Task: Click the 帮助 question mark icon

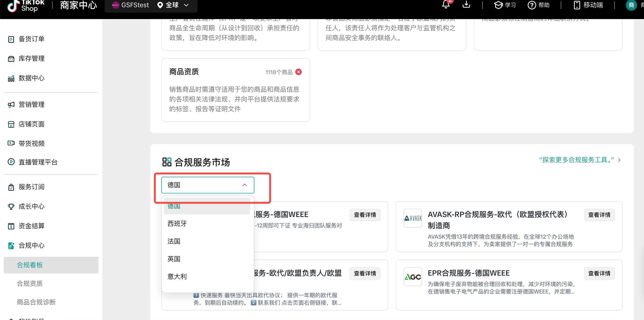Action: [531, 5]
